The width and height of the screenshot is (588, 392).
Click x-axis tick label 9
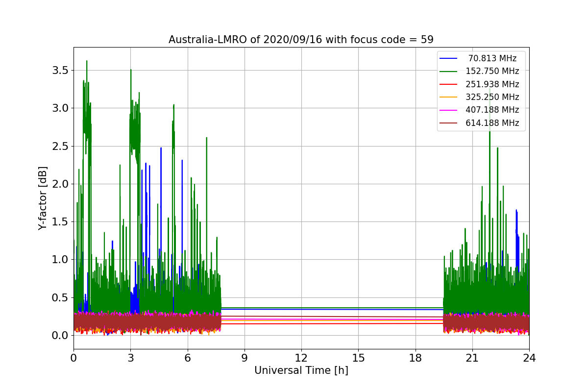tap(244, 358)
